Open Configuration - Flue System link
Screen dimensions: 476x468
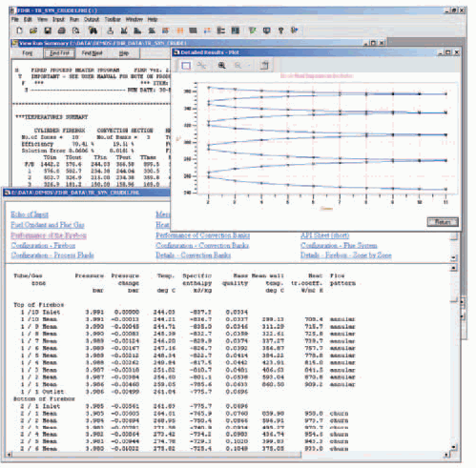tap(339, 245)
